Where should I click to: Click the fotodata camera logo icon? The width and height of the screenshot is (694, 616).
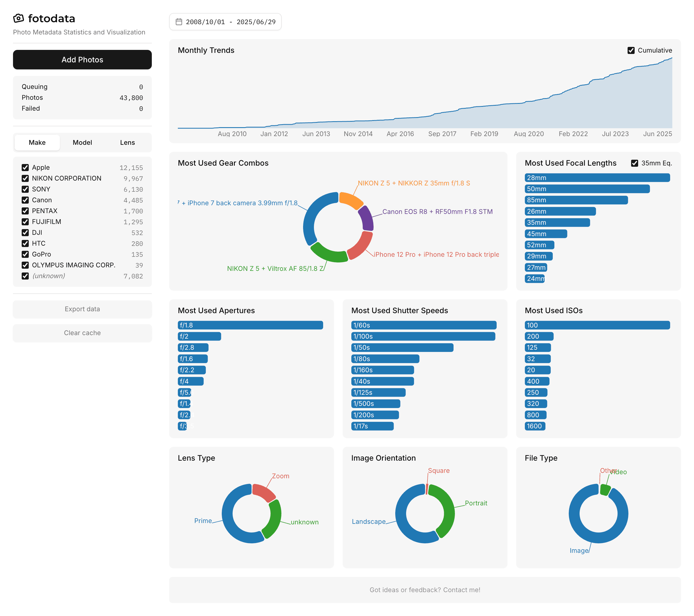point(19,18)
